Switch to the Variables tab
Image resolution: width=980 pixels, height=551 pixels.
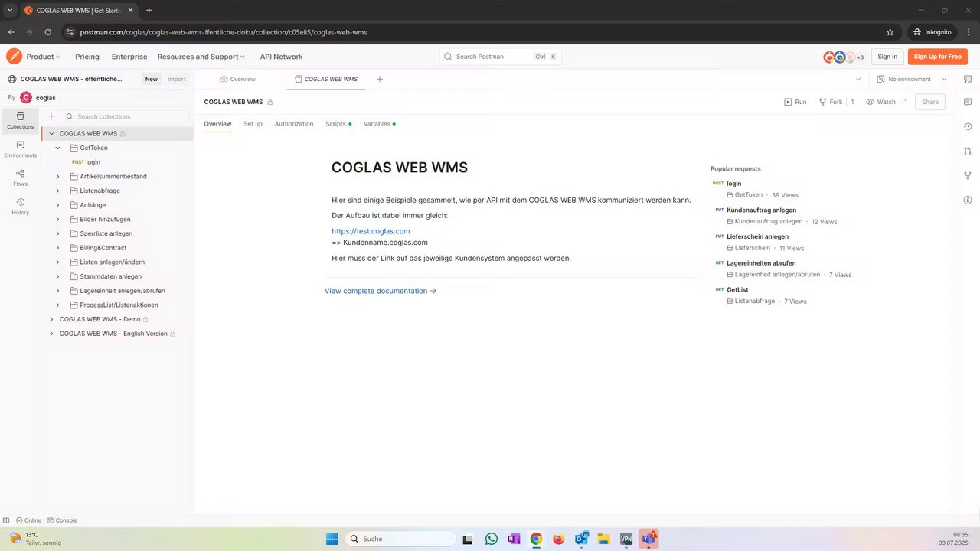tap(379, 124)
